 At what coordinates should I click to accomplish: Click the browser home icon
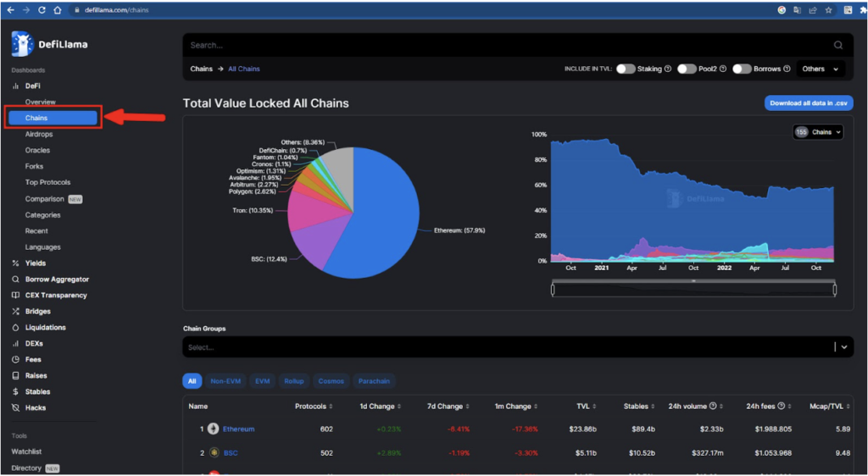click(58, 10)
